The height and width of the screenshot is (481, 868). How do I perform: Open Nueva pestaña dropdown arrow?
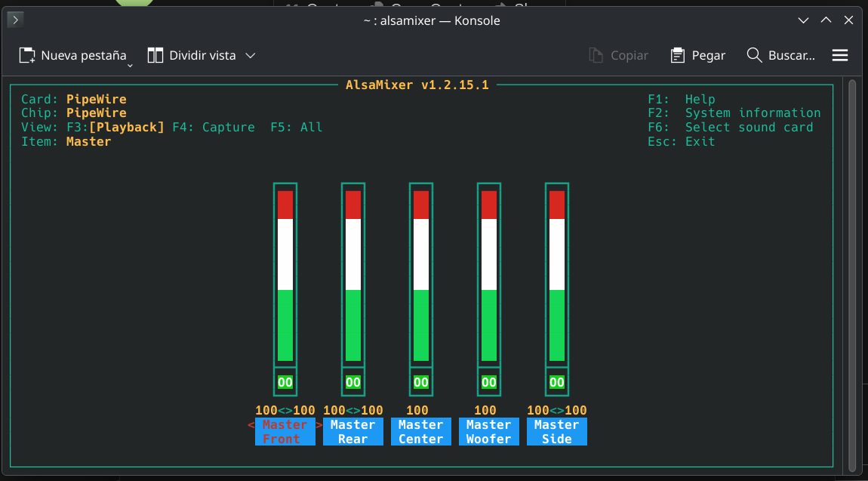click(x=130, y=66)
